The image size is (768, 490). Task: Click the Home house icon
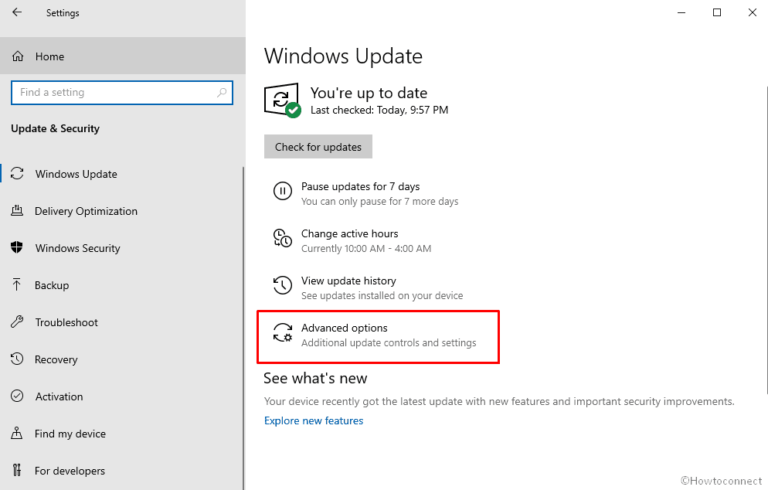coord(18,56)
